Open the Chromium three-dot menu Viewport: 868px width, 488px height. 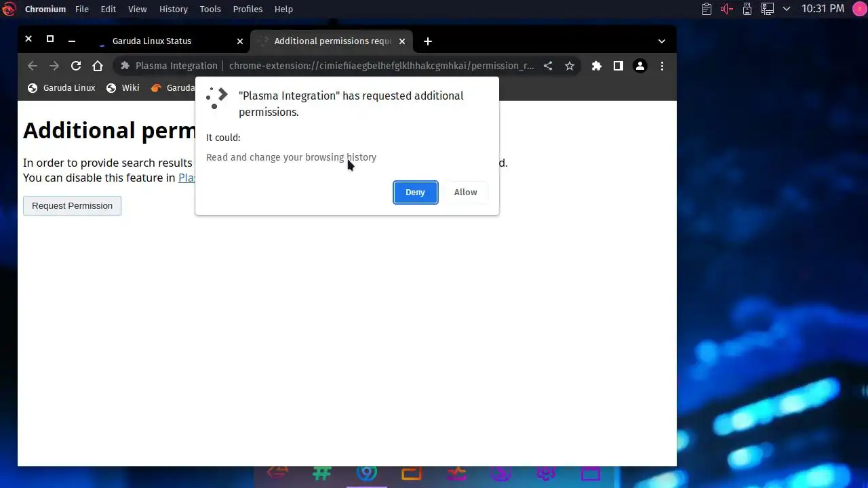tap(662, 66)
